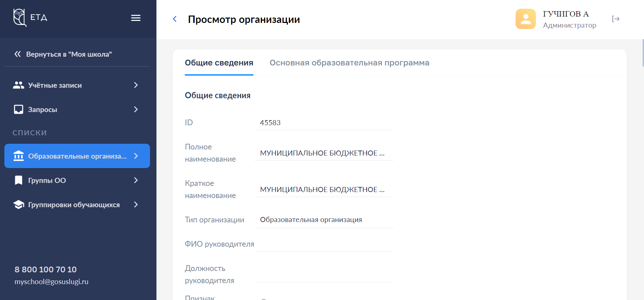Select the Общие сведения tab

pyautogui.click(x=219, y=63)
